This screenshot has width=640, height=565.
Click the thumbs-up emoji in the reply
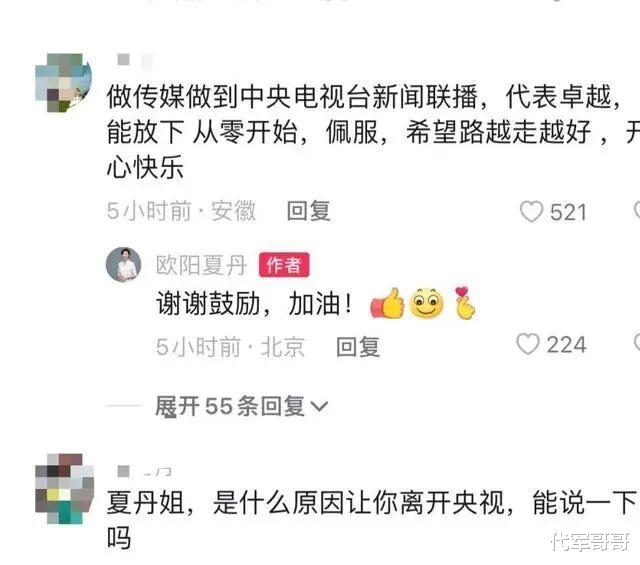point(387,303)
